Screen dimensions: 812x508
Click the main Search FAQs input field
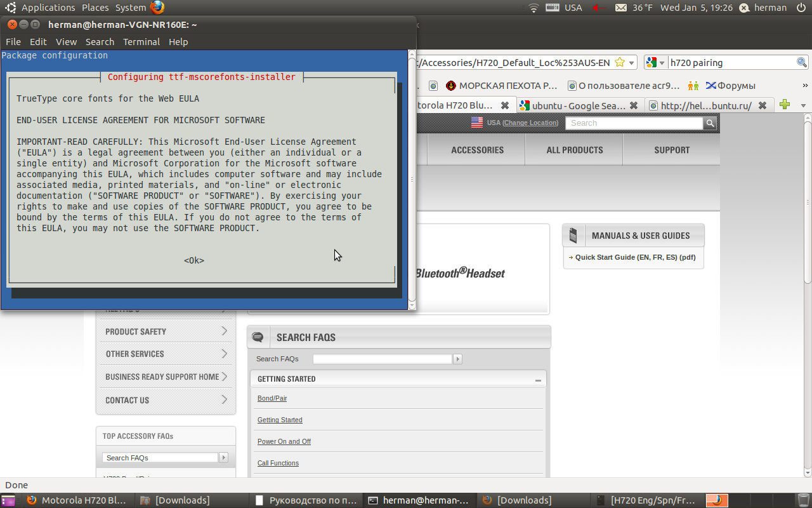[382, 359]
